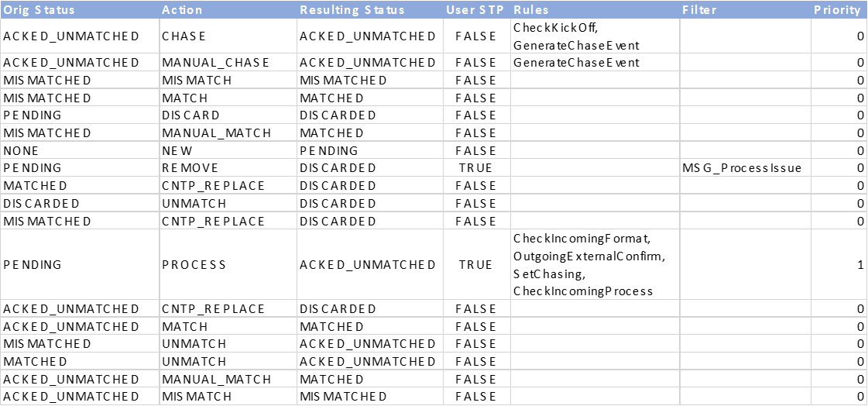Select the REMOVE action cell

228,168
